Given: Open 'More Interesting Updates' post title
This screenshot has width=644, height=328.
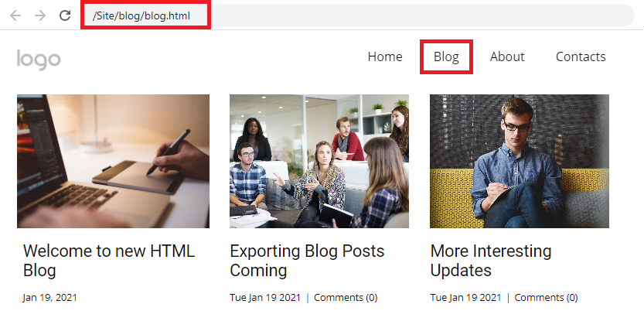Looking at the screenshot, I should 491,261.
